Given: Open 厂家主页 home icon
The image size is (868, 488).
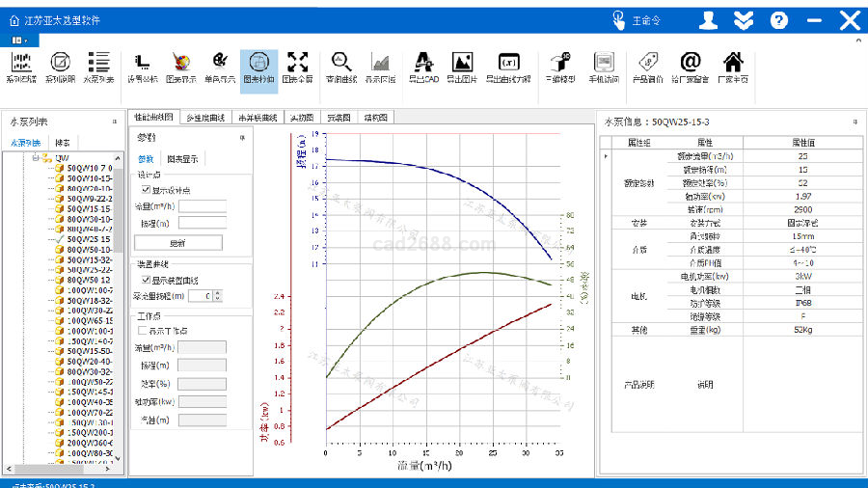Looking at the screenshot, I should point(733,67).
